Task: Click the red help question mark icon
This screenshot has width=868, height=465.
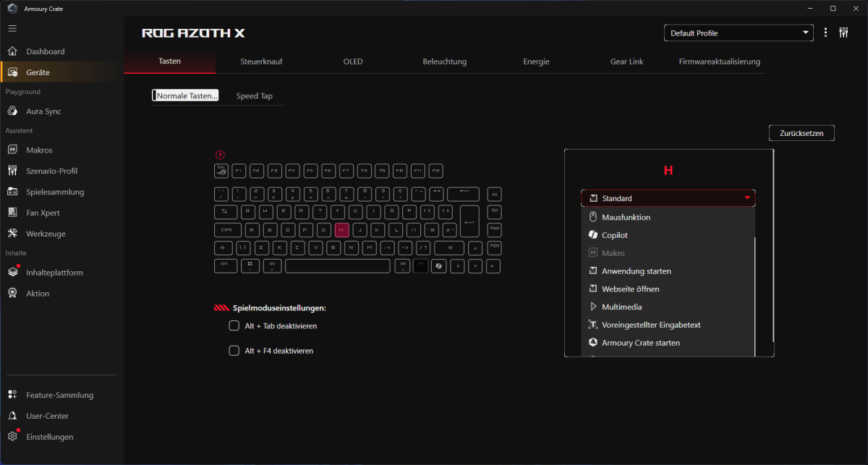Action: (221, 154)
